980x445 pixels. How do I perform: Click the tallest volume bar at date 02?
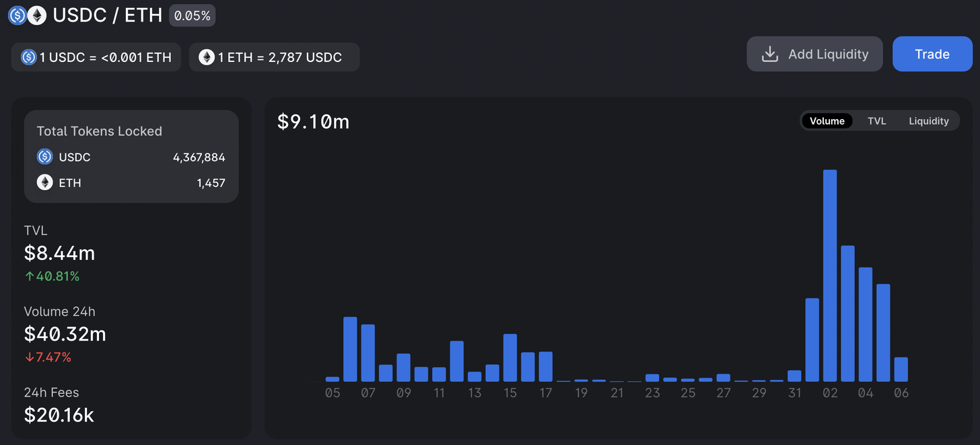pyautogui.click(x=830, y=275)
